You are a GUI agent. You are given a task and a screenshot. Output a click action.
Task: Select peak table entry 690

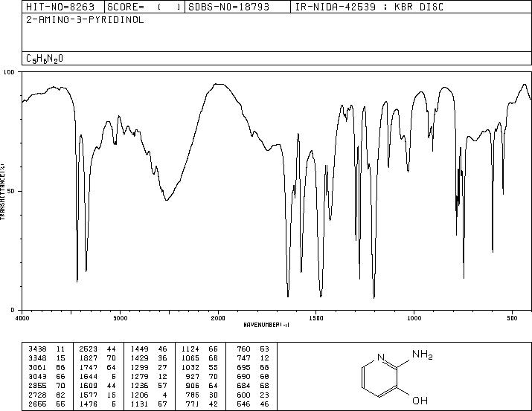click(243, 376)
